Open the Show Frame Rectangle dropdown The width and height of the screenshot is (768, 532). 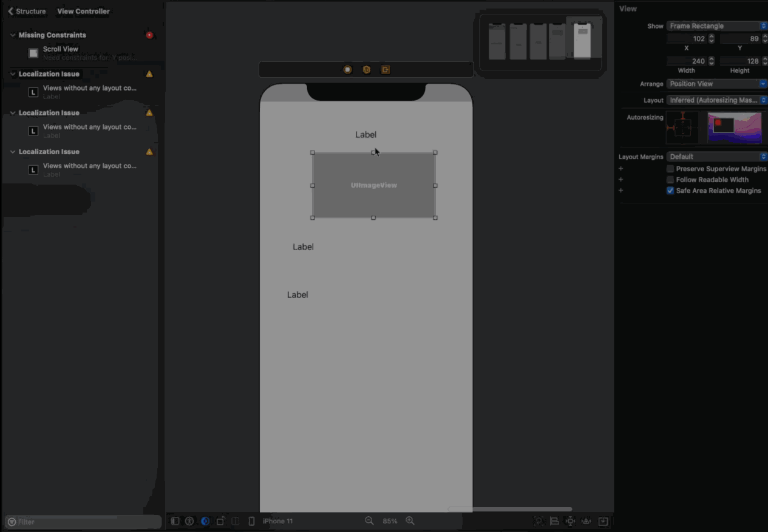[x=717, y=26]
